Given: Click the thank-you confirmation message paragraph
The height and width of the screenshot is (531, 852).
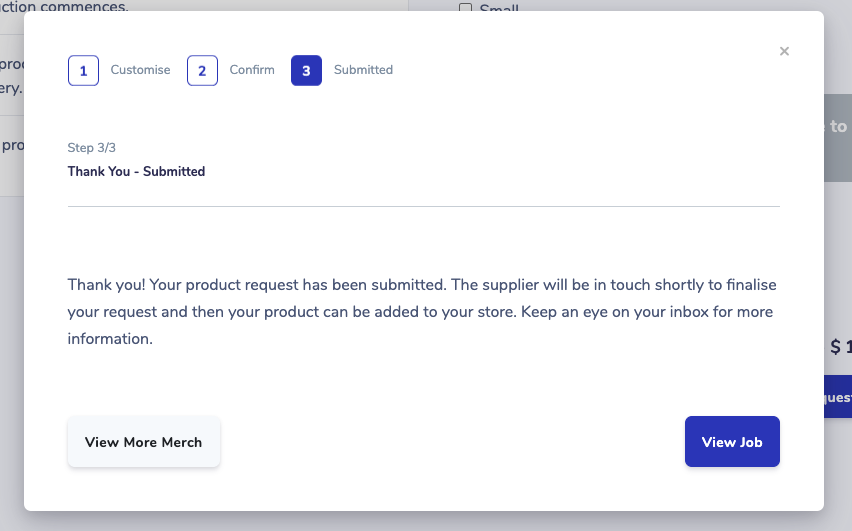Looking at the screenshot, I should pos(422,312).
